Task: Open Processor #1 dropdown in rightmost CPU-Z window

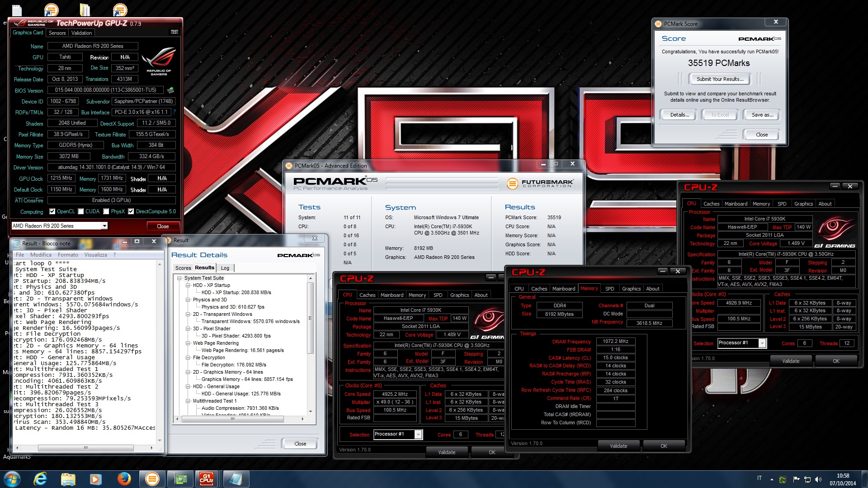Action: click(x=742, y=343)
